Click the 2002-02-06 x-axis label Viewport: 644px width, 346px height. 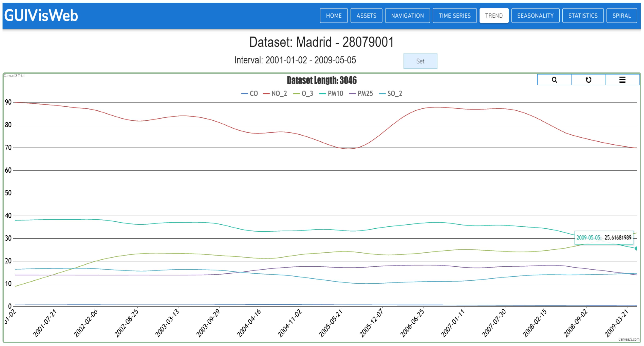86,323
